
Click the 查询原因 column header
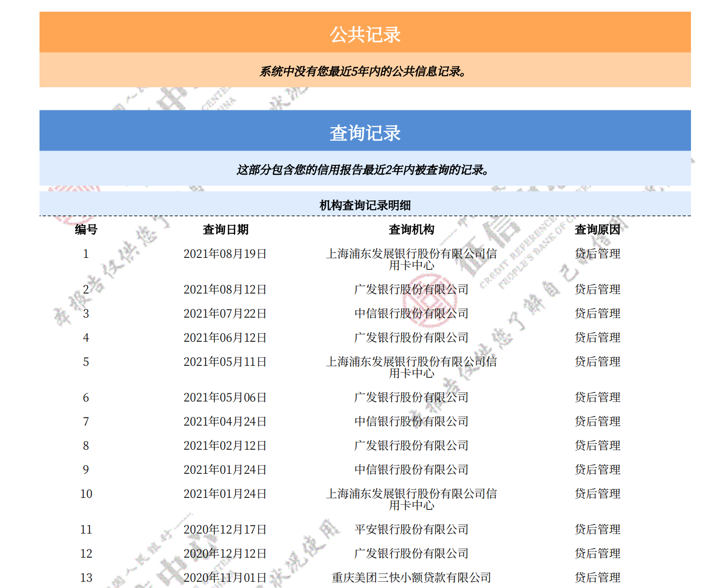click(597, 229)
